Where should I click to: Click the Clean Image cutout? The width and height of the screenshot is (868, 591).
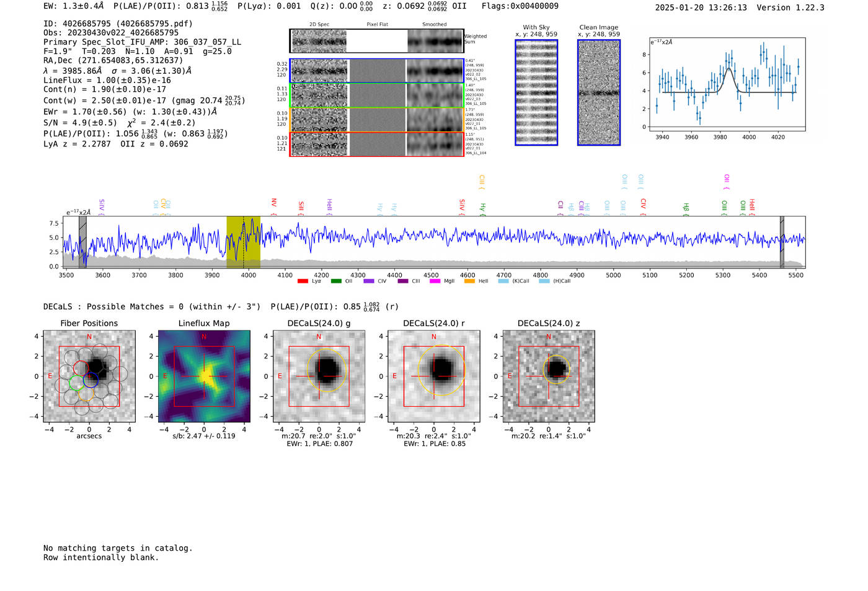click(x=599, y=92)
